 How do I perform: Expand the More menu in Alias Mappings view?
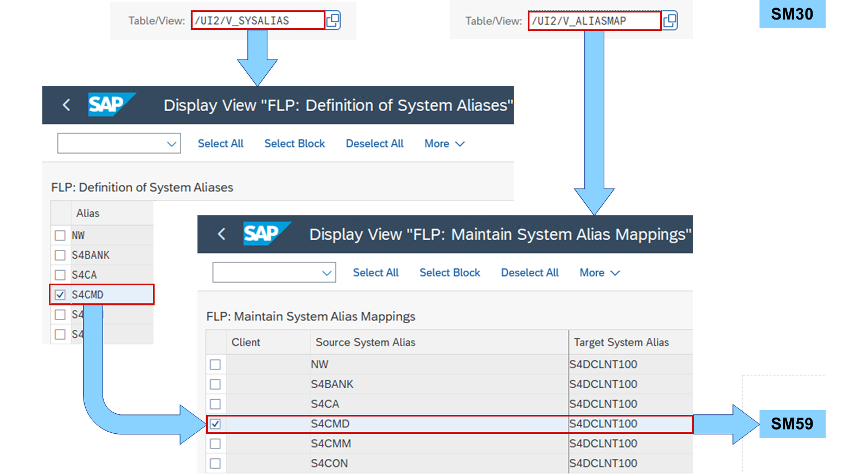click(599, 273)
